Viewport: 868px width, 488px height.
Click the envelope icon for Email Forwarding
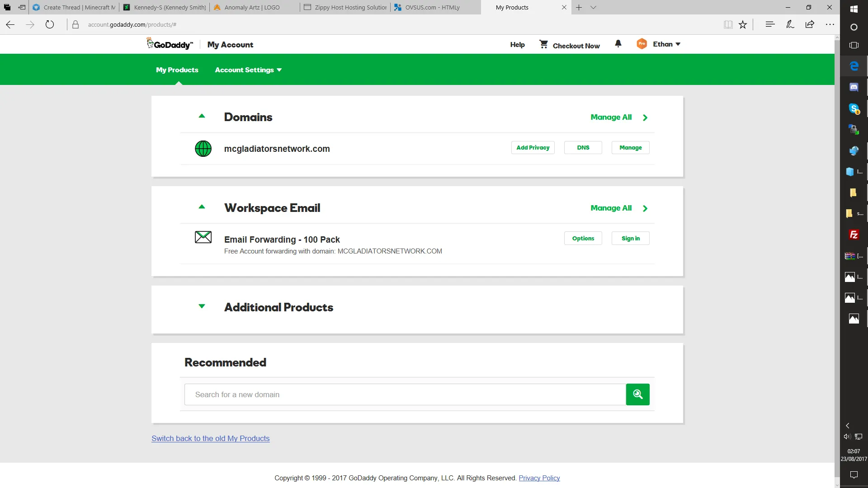[203, 237]
